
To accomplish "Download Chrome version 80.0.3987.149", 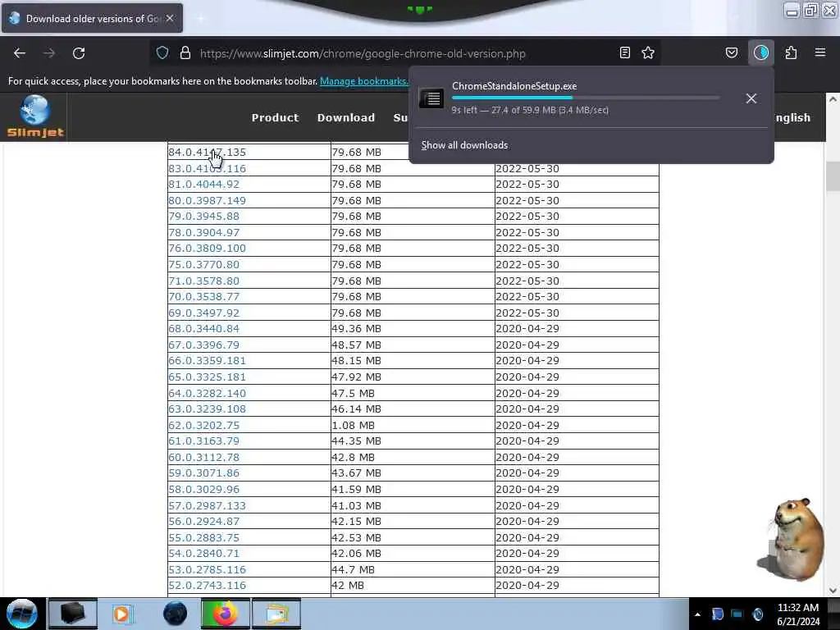I will click(x=207, y=200).
